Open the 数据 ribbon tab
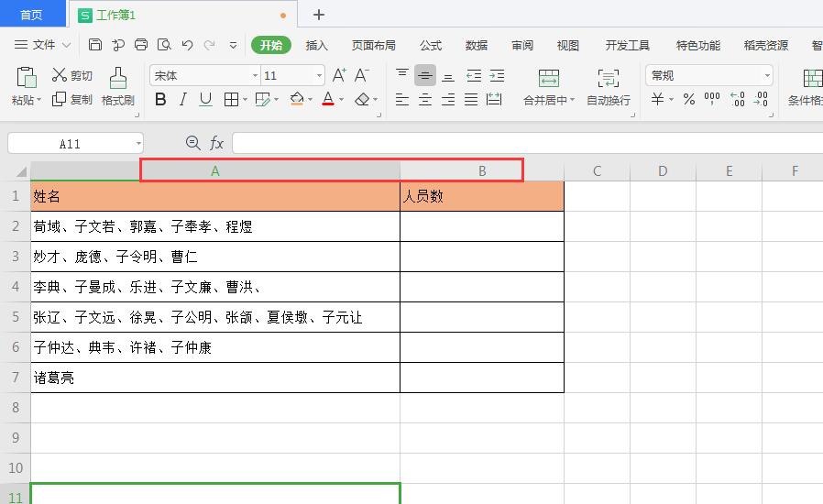Viewport: 823px width, 504px height. [x=477, y=45]
